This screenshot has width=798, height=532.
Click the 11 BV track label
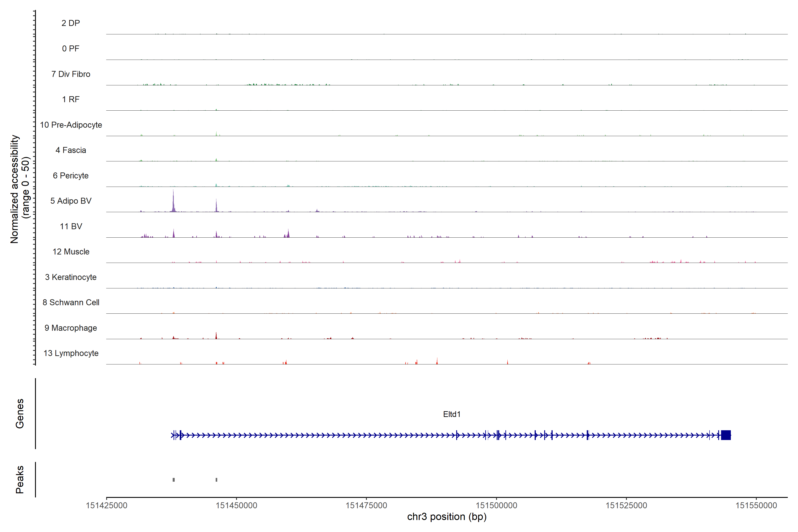point(71,226)
